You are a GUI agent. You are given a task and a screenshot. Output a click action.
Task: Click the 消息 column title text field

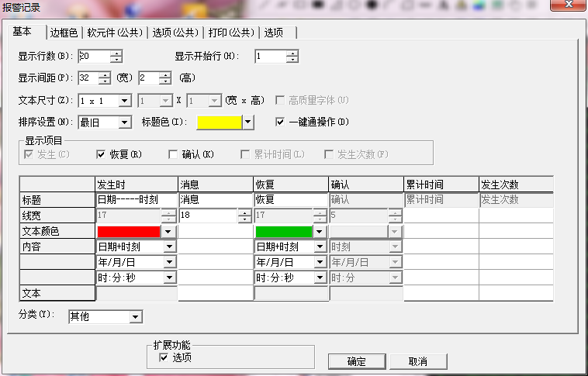click(215, 200)
